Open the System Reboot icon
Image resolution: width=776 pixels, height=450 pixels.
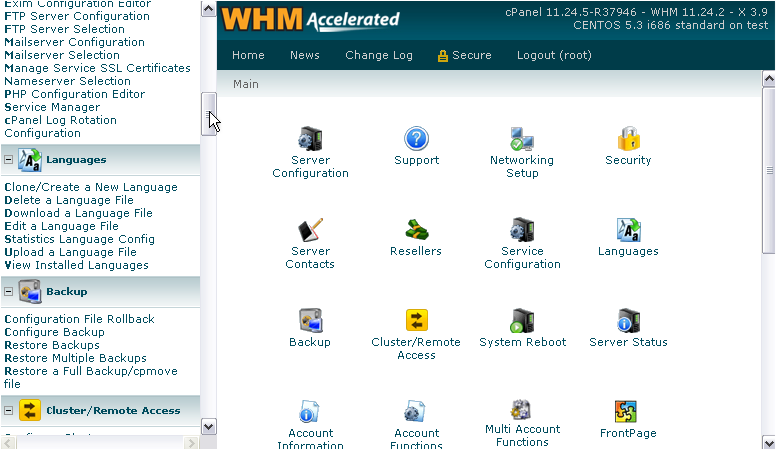[522, 320]
